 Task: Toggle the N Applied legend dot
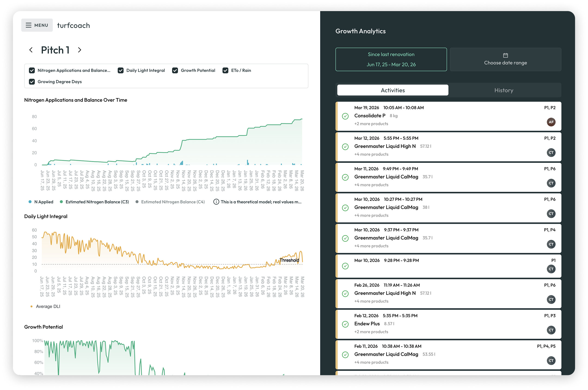30,202
